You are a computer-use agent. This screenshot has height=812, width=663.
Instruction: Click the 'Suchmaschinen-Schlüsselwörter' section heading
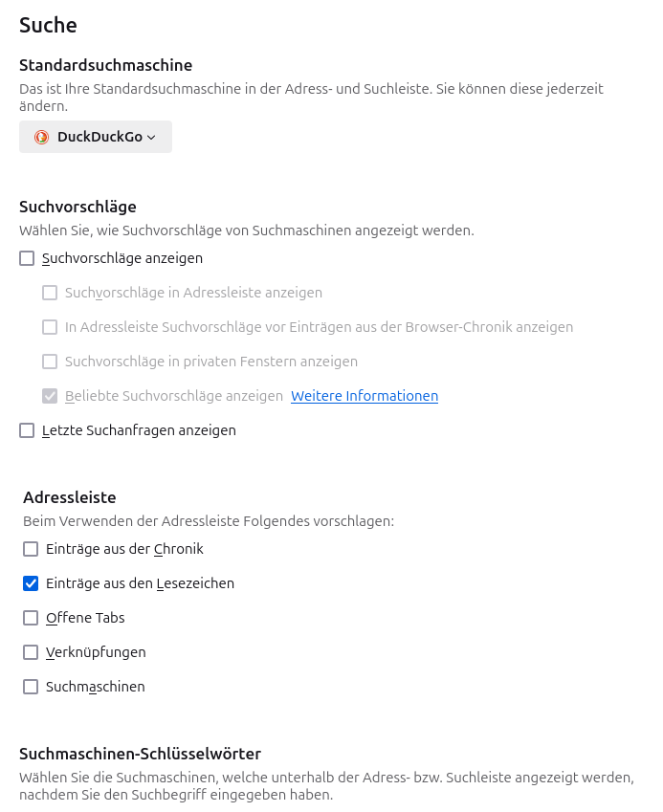pyautogui.click(x=140, y=754)
